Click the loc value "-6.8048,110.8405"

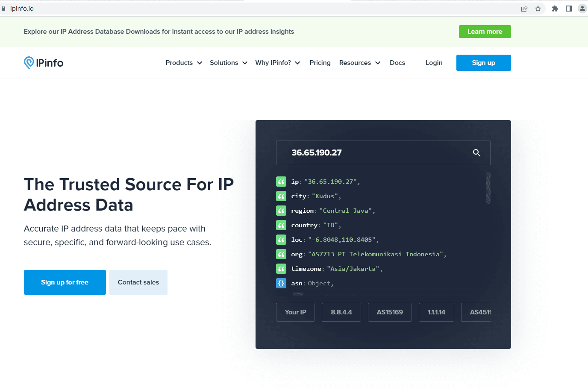pyautogui.click(x=341, y=240)
